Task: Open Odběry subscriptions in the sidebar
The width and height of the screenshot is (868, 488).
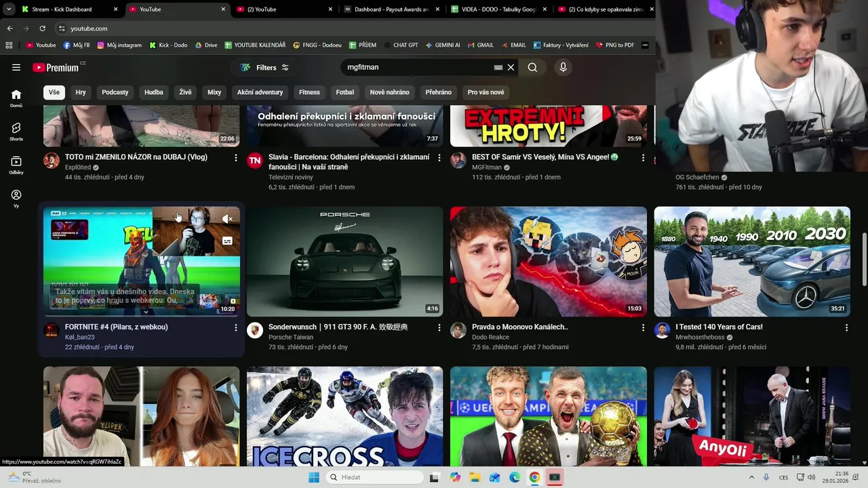Action: (16, 165)
